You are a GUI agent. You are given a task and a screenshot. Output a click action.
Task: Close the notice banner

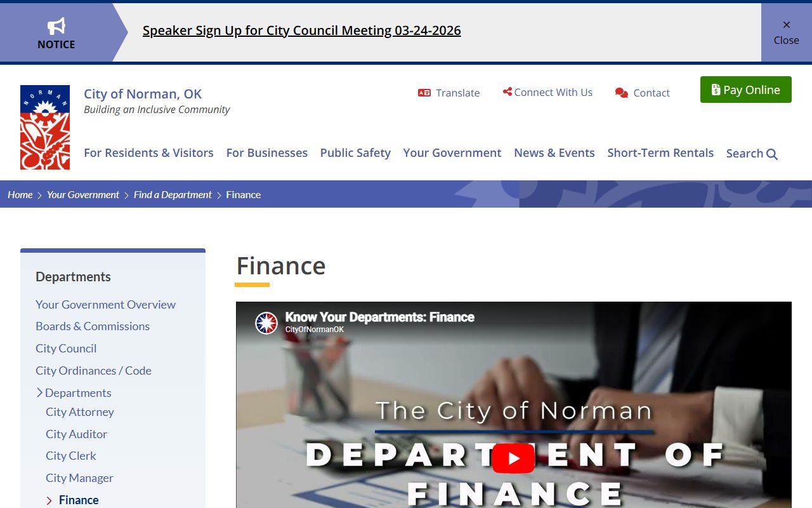coord(786,32)
